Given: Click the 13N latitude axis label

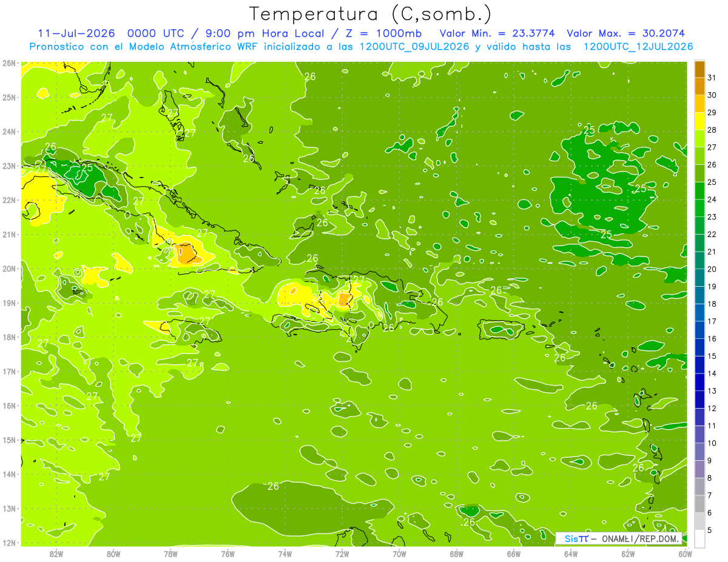Looking at the screenshot, I should click(x=9, y=508).
